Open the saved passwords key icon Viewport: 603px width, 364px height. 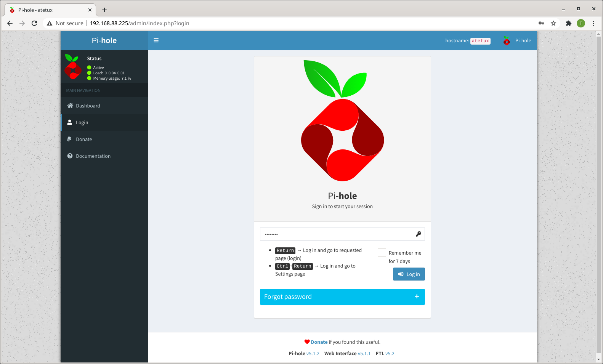(541, 23)
